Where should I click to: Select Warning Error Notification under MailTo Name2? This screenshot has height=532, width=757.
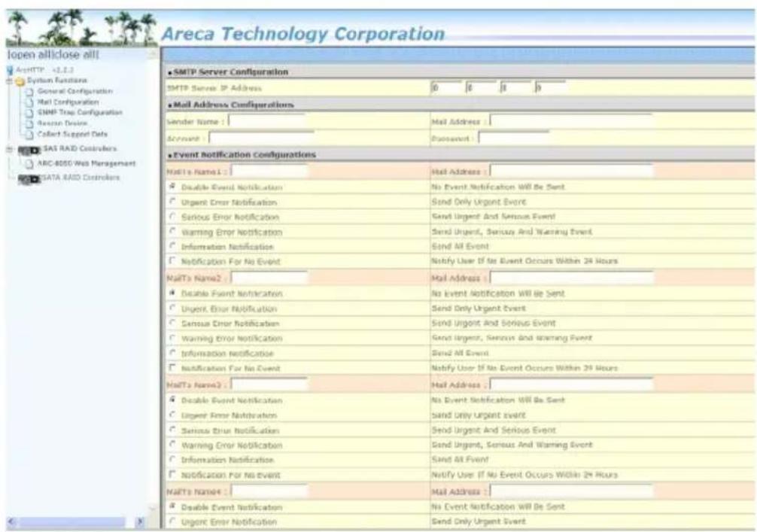pos(172,338)
